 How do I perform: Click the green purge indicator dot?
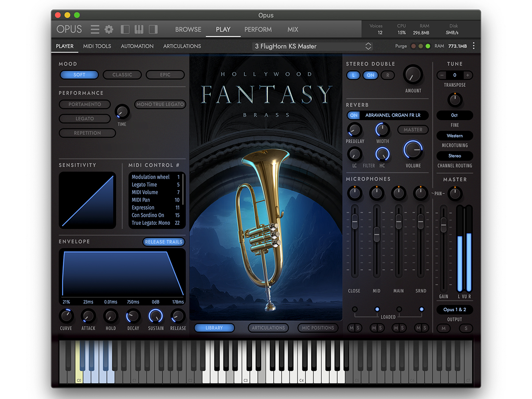click(428, 46)
